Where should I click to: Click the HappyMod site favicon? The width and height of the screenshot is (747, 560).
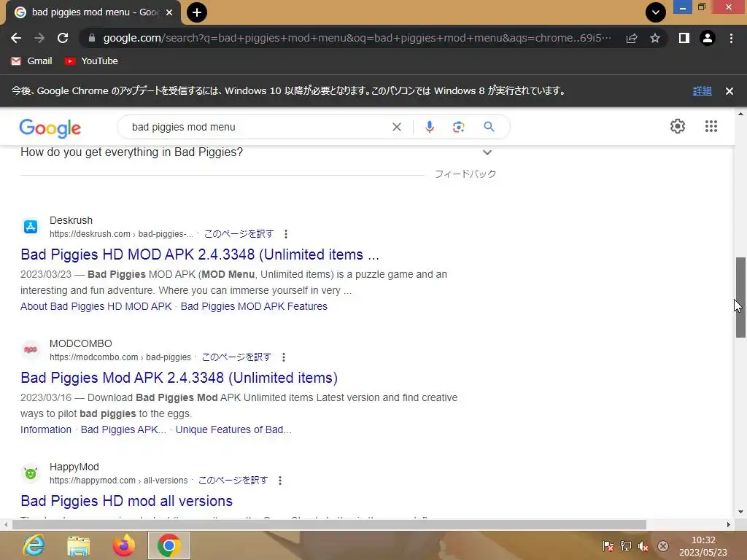click(x=31, y=472)
